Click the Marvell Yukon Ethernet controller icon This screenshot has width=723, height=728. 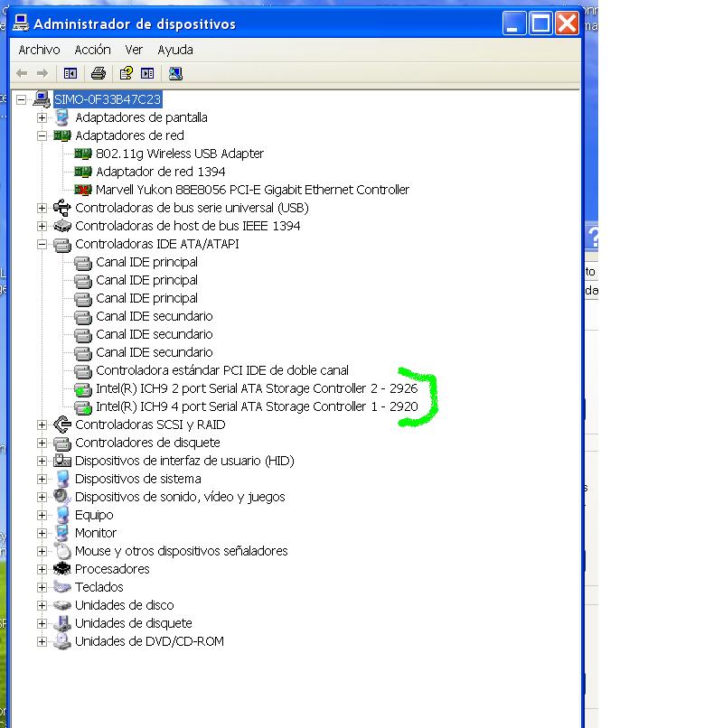(83, 190)
